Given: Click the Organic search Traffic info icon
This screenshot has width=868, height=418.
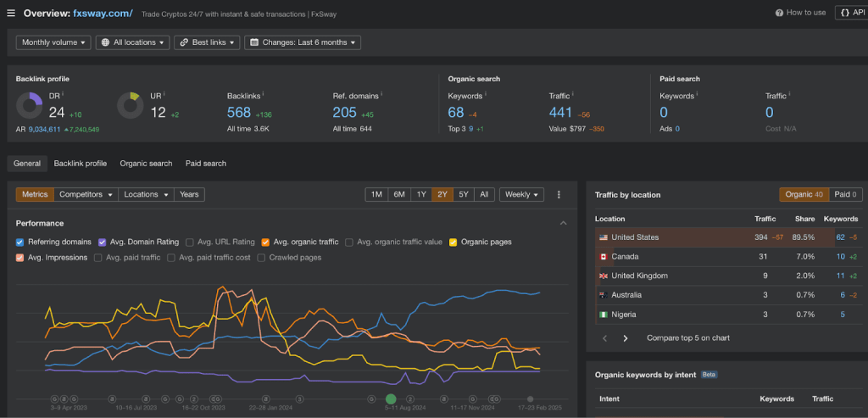Looking at the screenshot, I should pos(574,94).
